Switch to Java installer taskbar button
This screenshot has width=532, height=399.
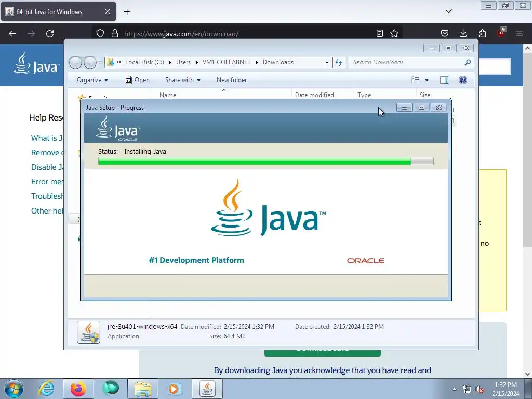pyautogui.click(x=207, y=389)
